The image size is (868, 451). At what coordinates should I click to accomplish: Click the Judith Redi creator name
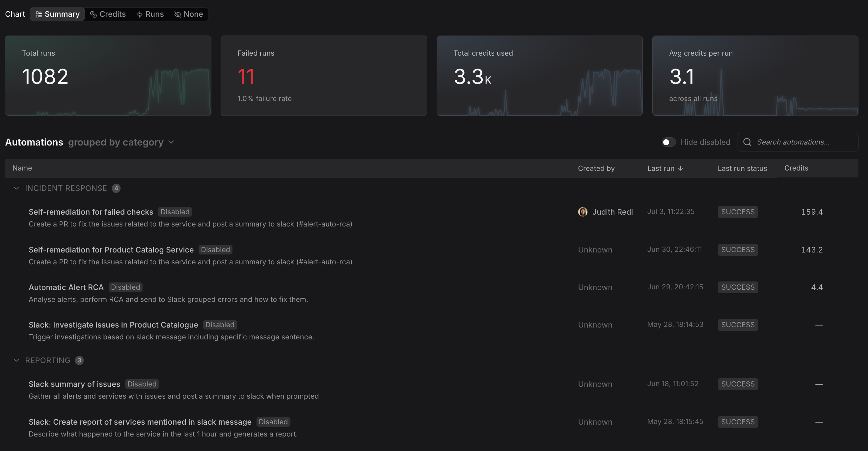click(612, 212)
